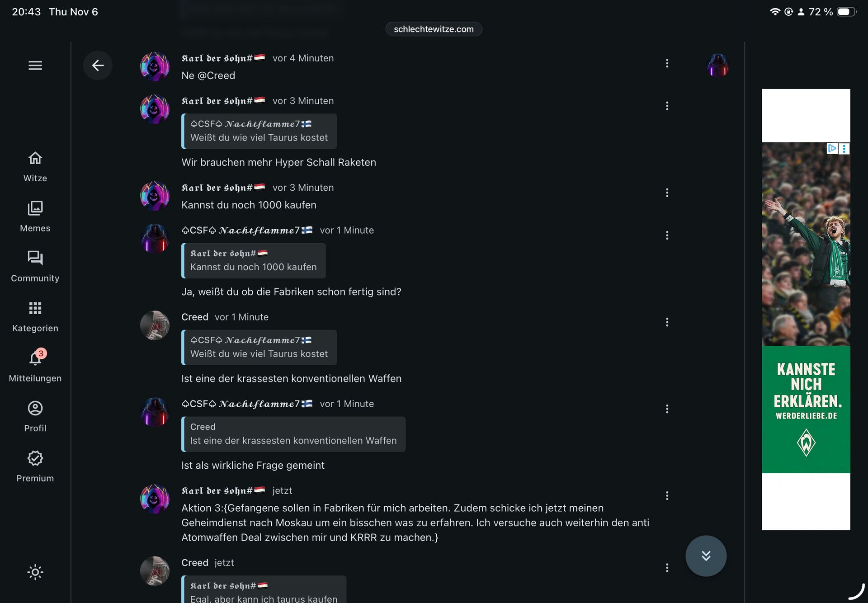Open the ad options icon
The height and width of the screenshot is (603, 868).
click(844, 149)
